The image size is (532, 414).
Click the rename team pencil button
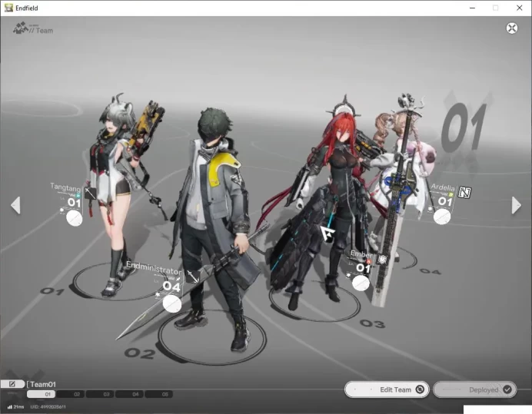12,384
